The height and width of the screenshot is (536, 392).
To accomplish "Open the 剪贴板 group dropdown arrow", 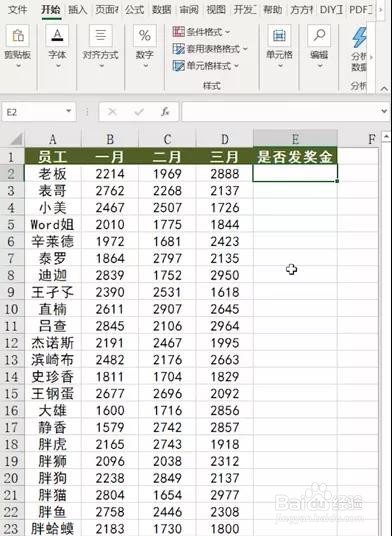I will 18,66.
